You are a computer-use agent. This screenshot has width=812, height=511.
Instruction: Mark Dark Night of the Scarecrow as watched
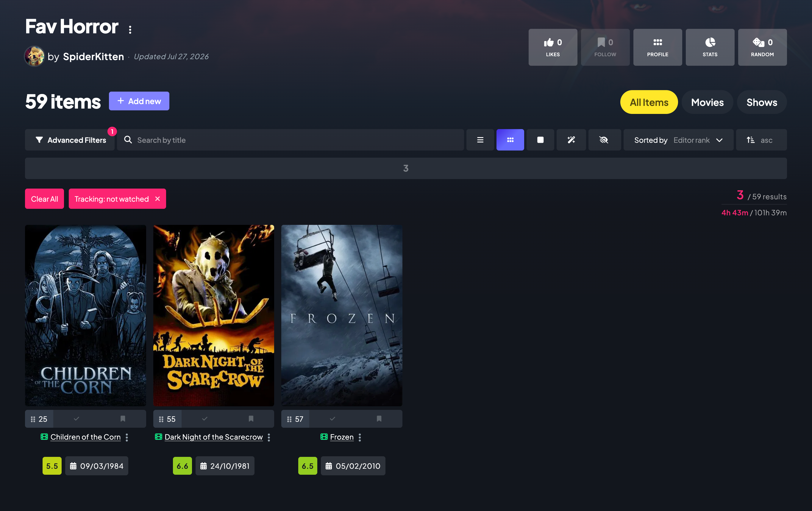205,418
